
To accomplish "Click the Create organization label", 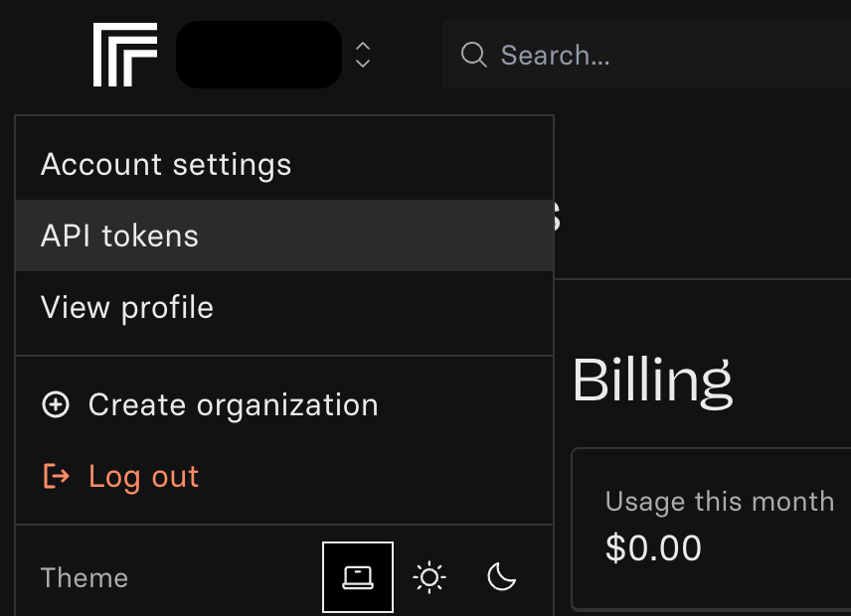I will point(233,404).
